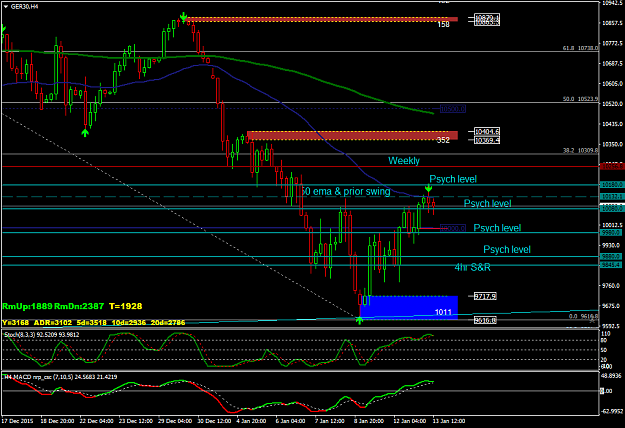Click the boxed 10500.0 level label
Image resolution: width=625 pixels, height=428 pixels.
point(453,109)
